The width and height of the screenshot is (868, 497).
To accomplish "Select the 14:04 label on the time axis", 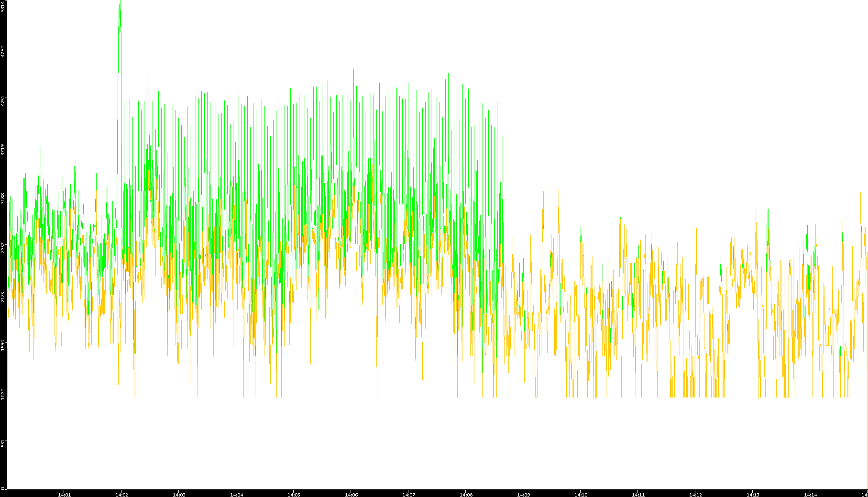I will pyautogui.click(x=236, y=495).
